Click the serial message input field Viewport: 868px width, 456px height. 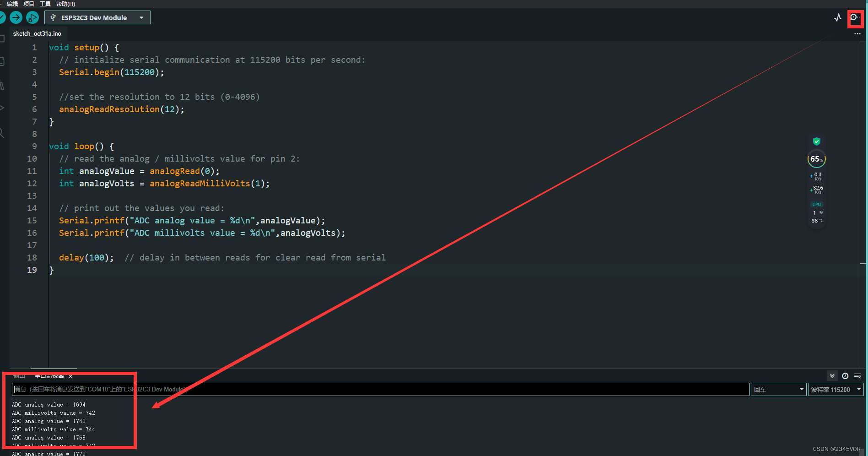(x=380, y=390)
